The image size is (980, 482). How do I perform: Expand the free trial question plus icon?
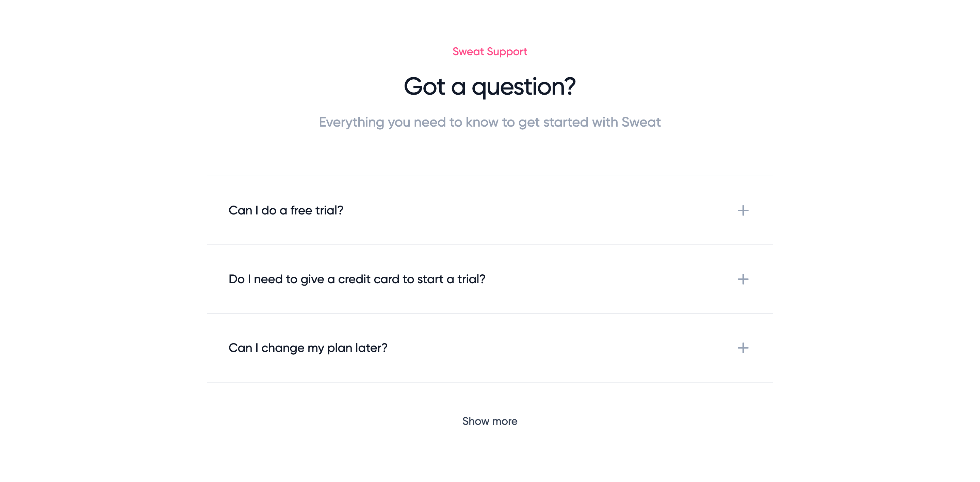point(742,210)
